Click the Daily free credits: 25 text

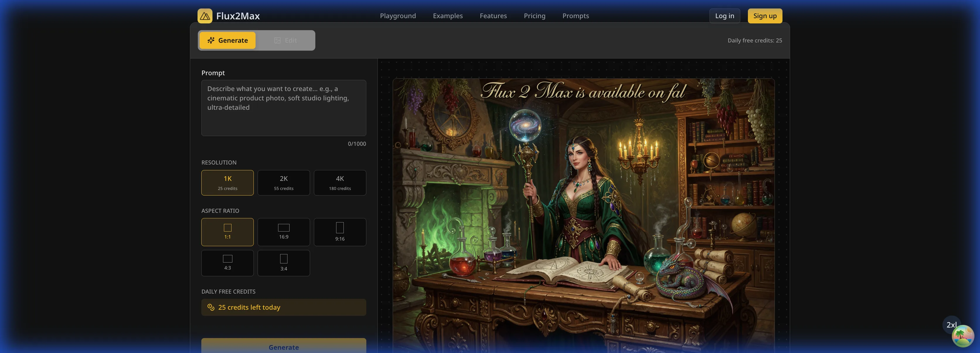tap(755, 40)
